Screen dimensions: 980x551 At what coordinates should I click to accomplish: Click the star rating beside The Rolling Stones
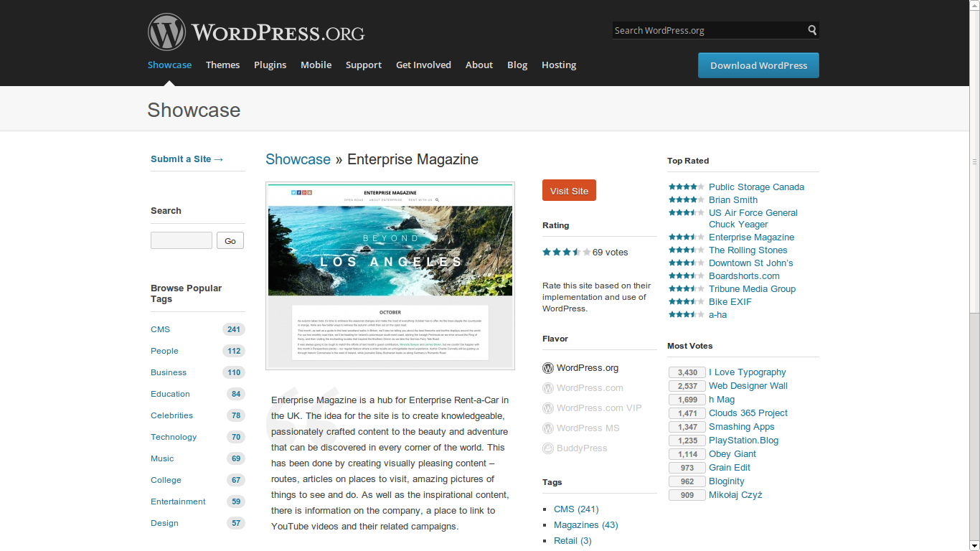[687, 250]
